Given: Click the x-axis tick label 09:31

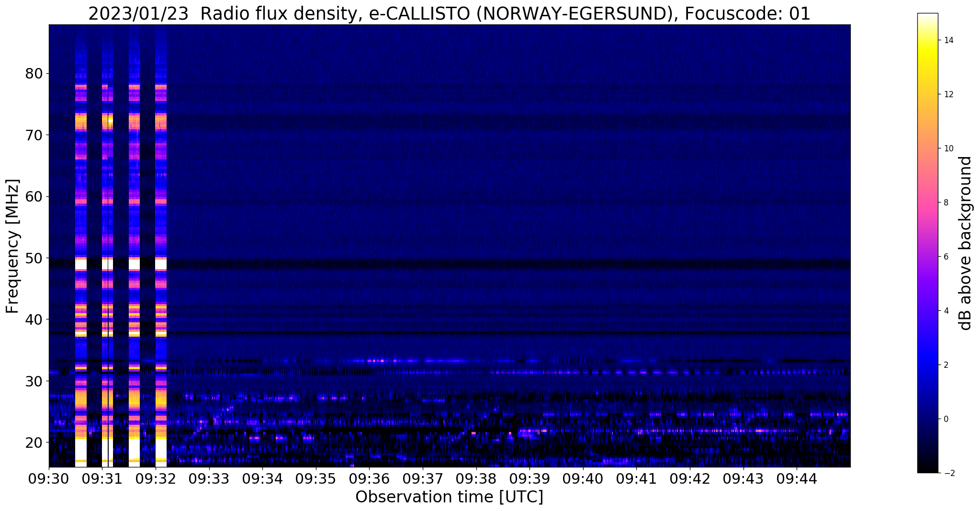Looking at the screenshot, I should pyautogui.click(x=102, y=479).
